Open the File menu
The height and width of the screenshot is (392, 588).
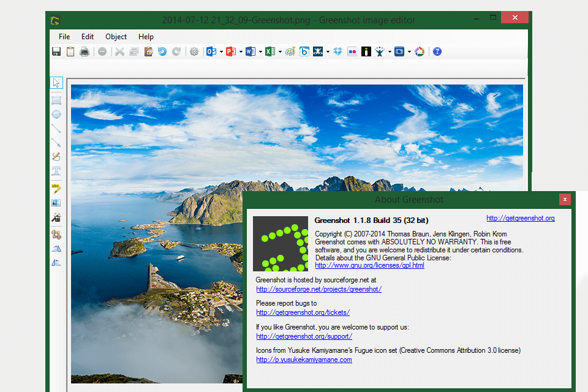[64, 36]
